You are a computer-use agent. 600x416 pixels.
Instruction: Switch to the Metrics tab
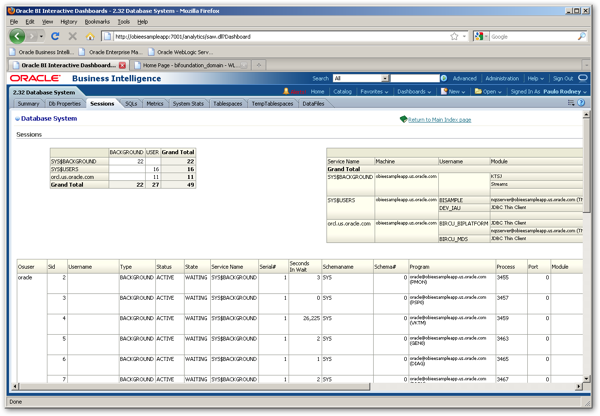click(x=155, y=104)
